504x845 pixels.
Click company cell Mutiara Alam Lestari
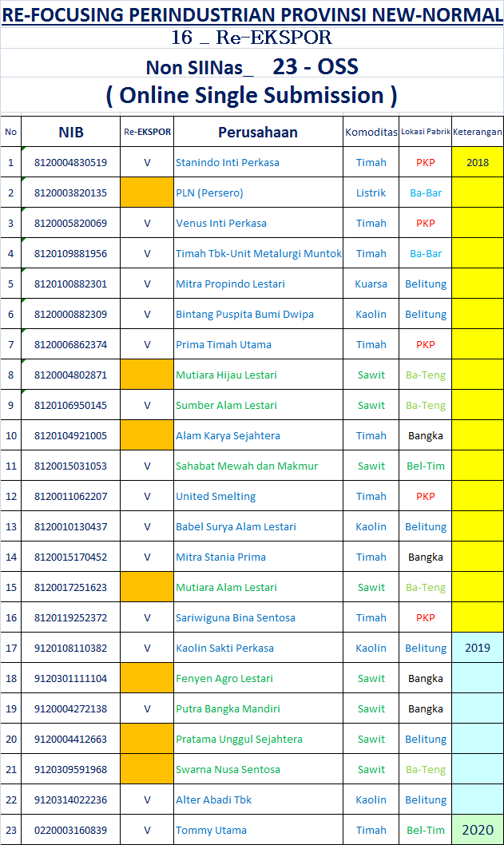[258, 587]
